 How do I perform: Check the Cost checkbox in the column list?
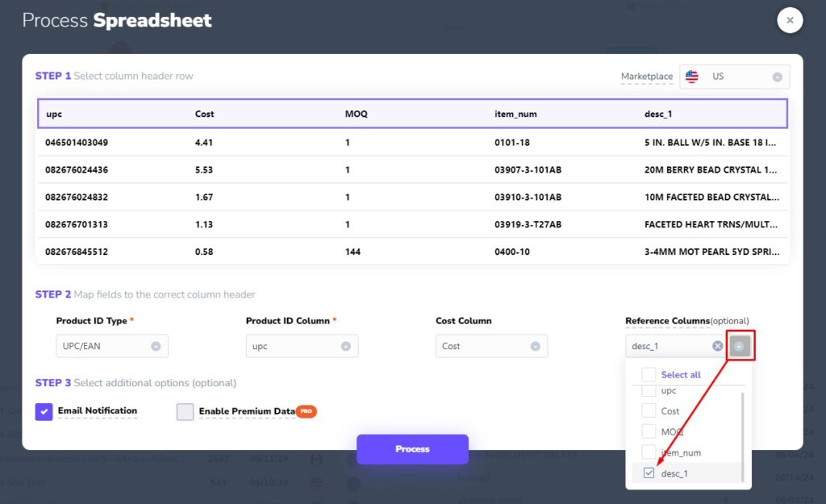coord(648,410)
